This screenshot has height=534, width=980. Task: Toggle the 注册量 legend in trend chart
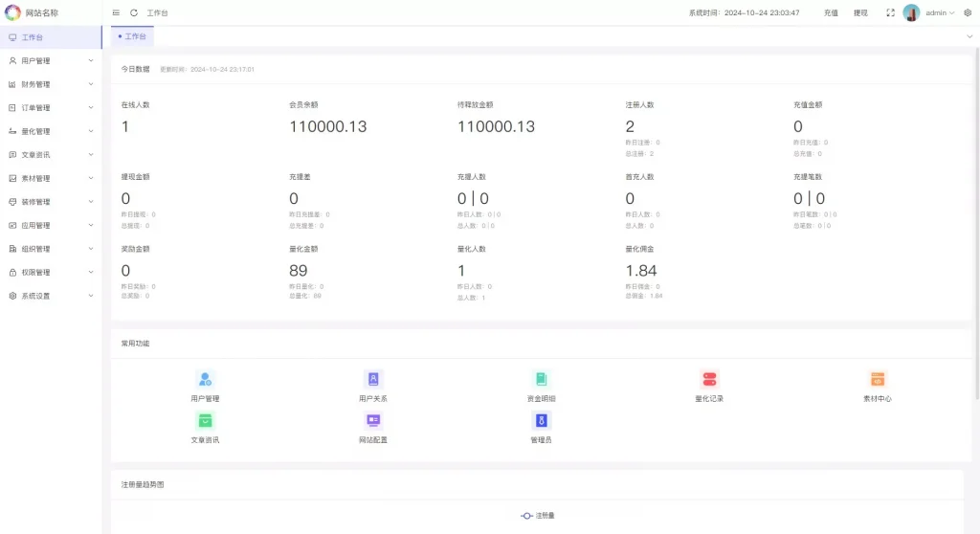tap(538, 516)
